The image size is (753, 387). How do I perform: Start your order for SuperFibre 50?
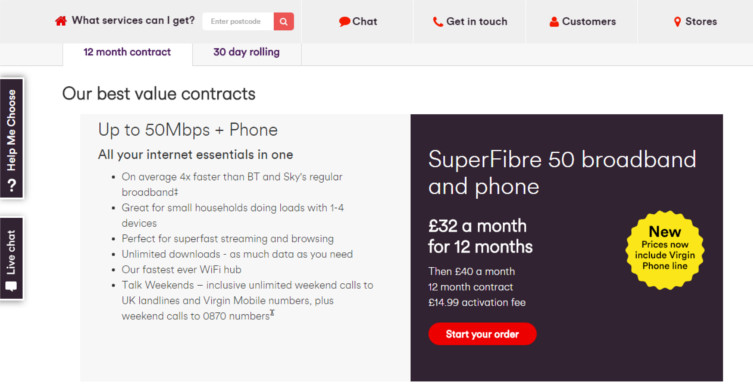[x=482, y=334]
